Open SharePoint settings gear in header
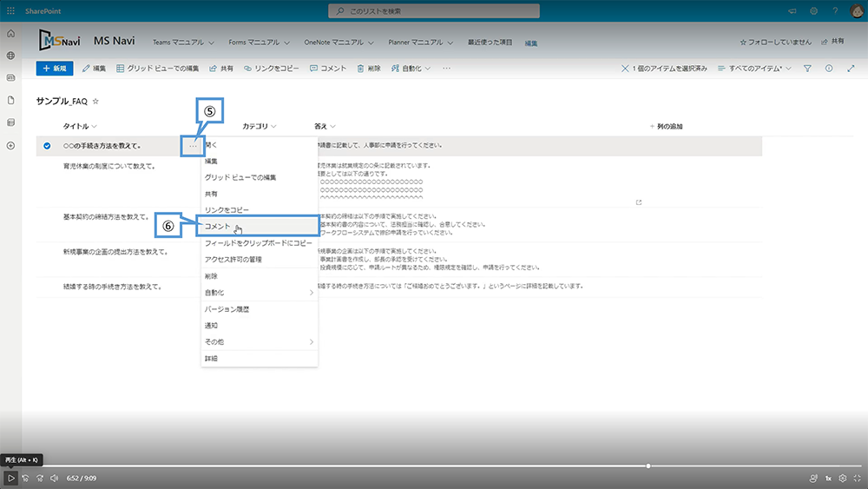This screenshot has height=489, width=868. click(814, 11)
